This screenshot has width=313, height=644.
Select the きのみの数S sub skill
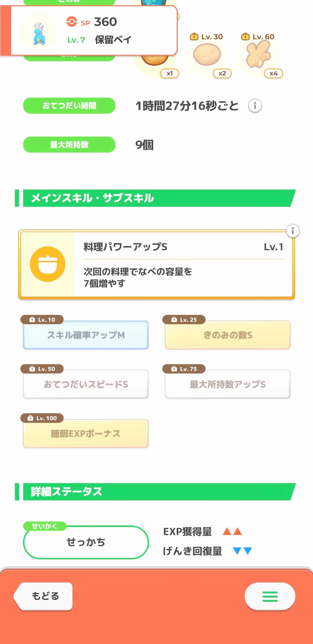[227, 335]
